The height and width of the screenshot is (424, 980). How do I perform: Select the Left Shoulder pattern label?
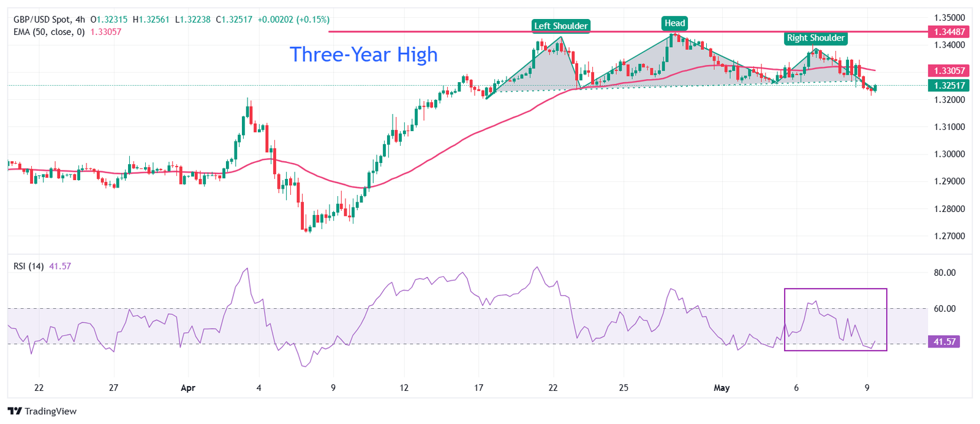[x=560, y=26]
